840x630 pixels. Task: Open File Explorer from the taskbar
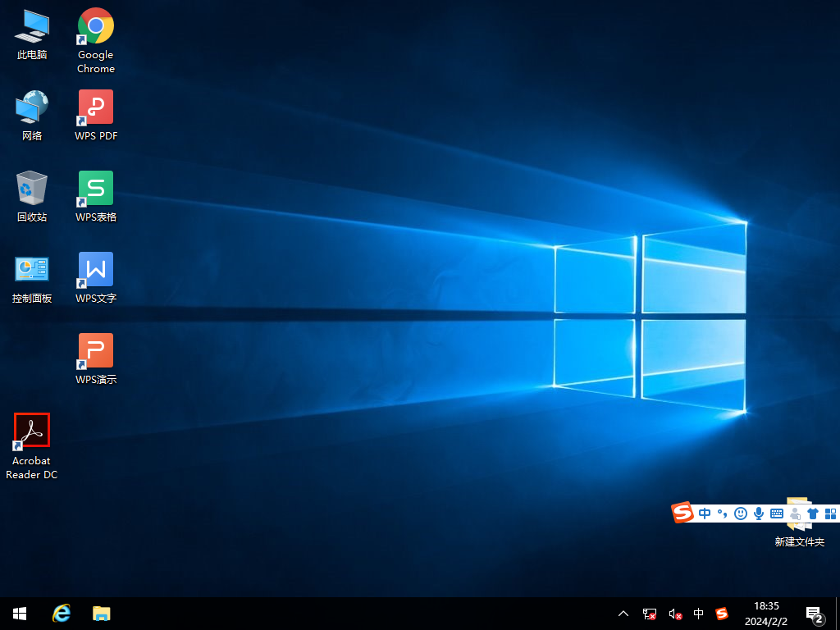tap(101, 614)
